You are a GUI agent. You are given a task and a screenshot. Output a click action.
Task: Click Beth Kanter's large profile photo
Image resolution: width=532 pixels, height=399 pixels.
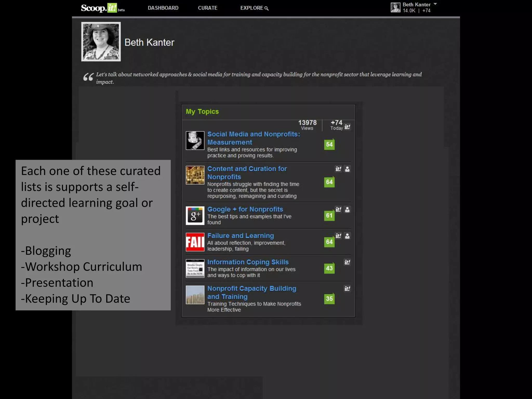click(101, 42)
